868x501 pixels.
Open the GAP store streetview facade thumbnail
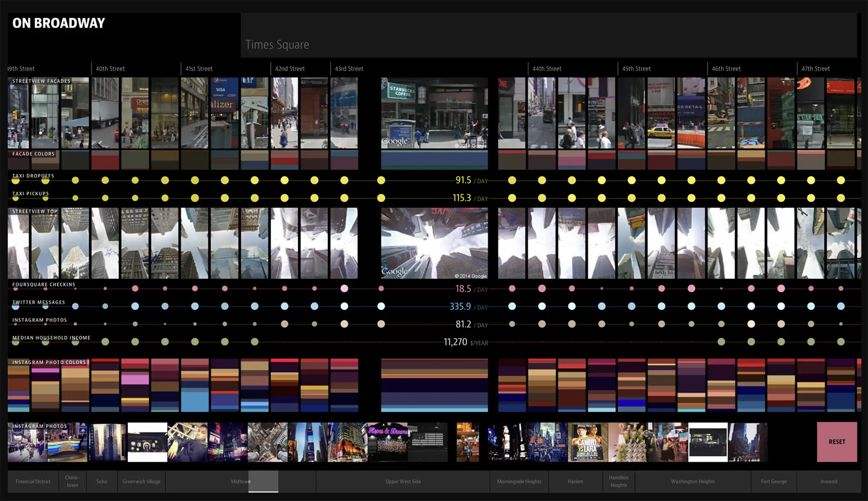(254, 113)
